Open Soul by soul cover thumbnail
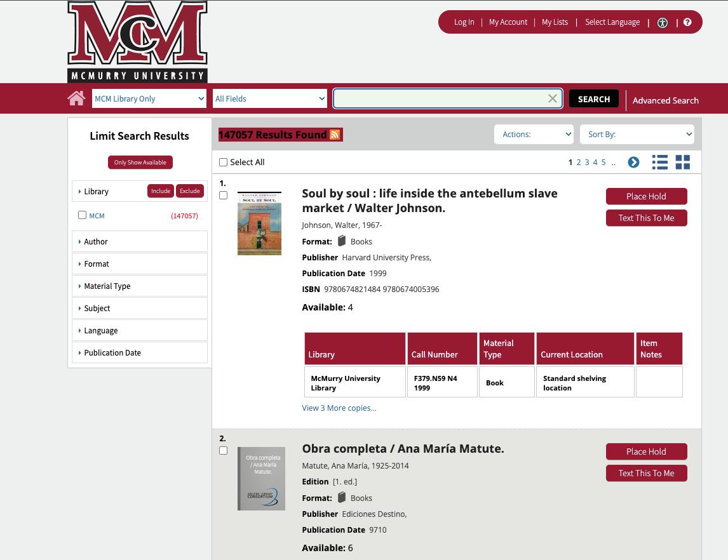The width and height of the screenshot is (728, 560). coord(260,223)
